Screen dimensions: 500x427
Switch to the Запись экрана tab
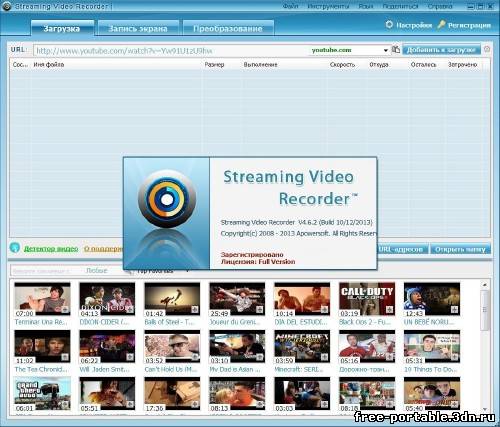click(138, 28)
